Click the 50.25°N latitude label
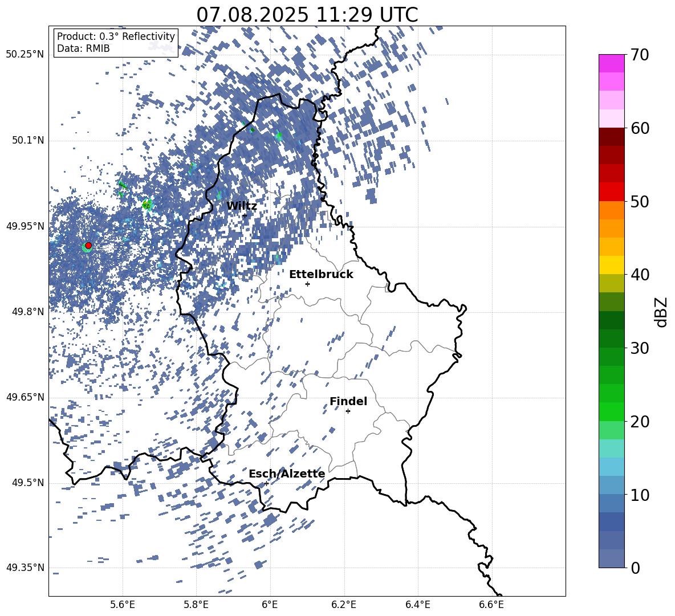This screenshot has width=675, height=616. point(25,55)
